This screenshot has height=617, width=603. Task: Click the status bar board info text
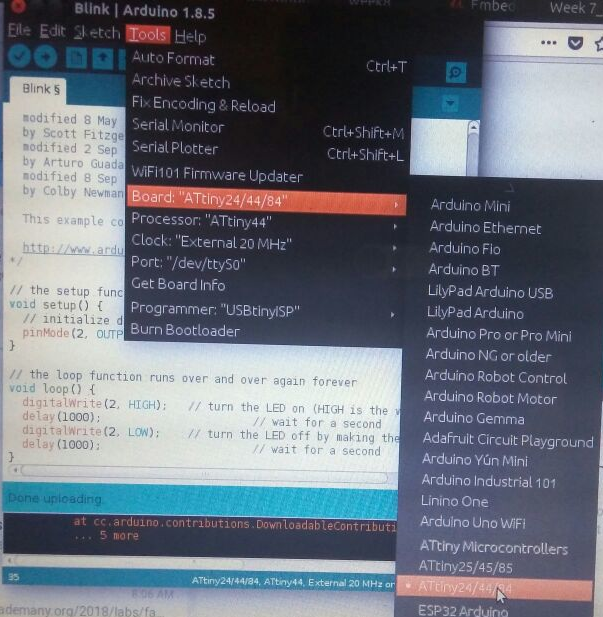(x=293, y=582)
